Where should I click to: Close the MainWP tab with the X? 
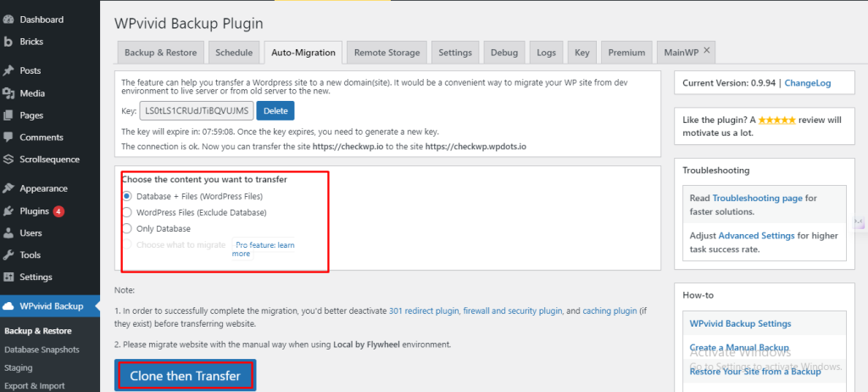click(706, 50)
